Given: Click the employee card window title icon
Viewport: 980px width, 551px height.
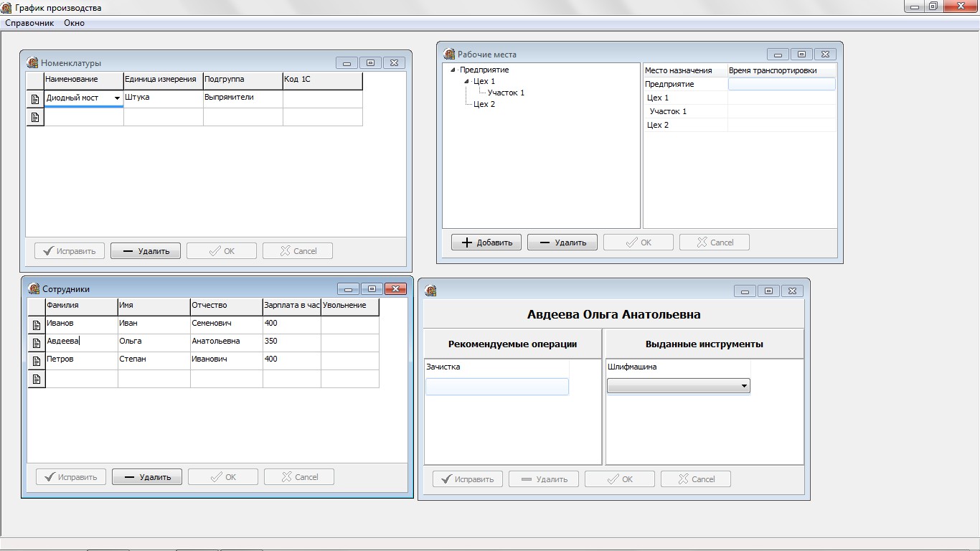Looking at the screenshot, I should point(430,291).
